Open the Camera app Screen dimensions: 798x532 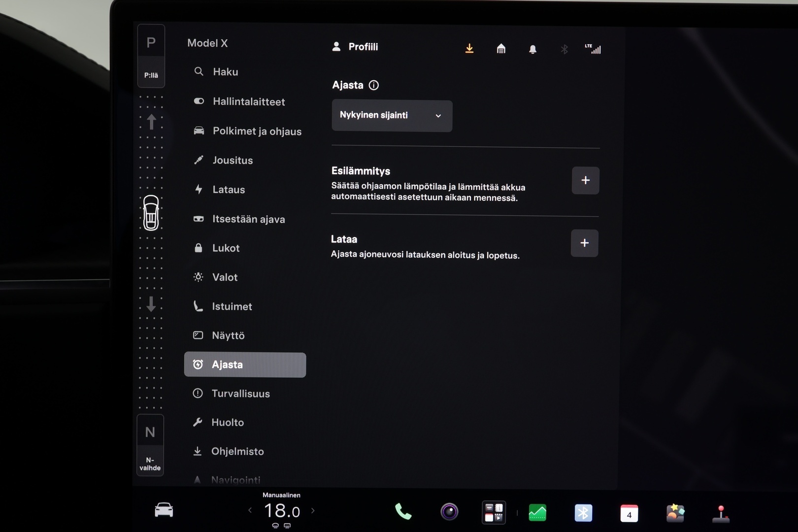(x=449, y=512)
